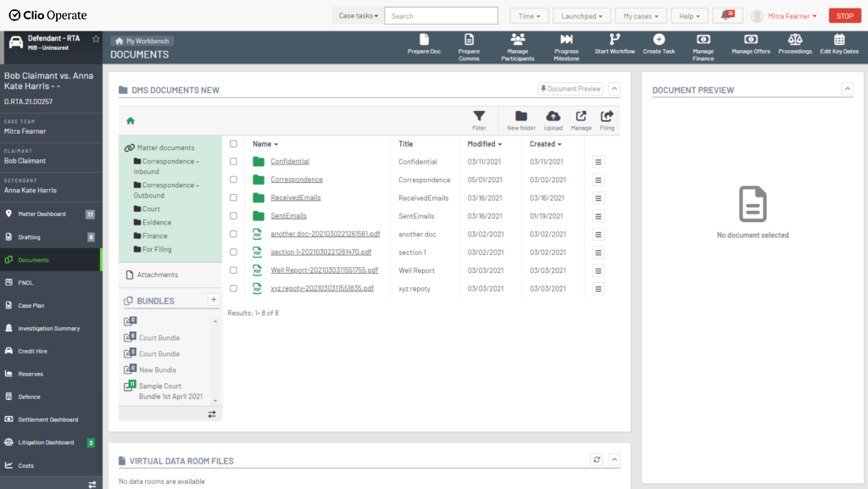
Task: Expand the Launchpad dropdown menu
Action: click(x=581, y=15)
